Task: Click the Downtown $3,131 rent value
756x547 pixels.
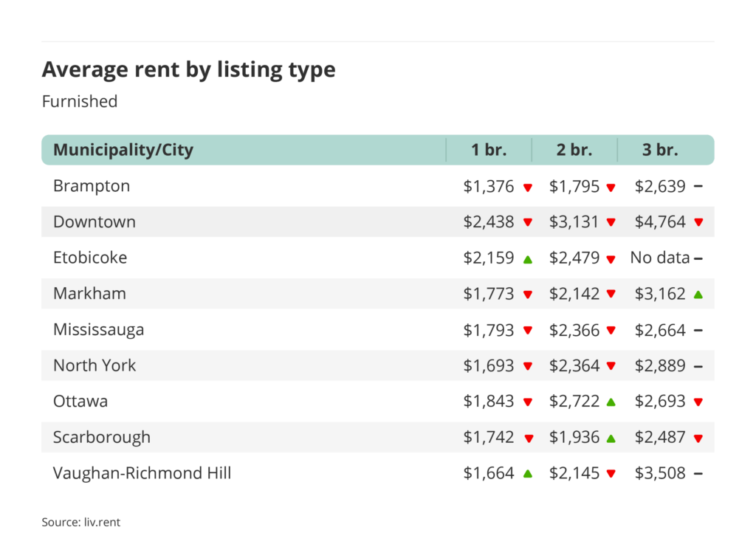Action: [x=574, y=222]
